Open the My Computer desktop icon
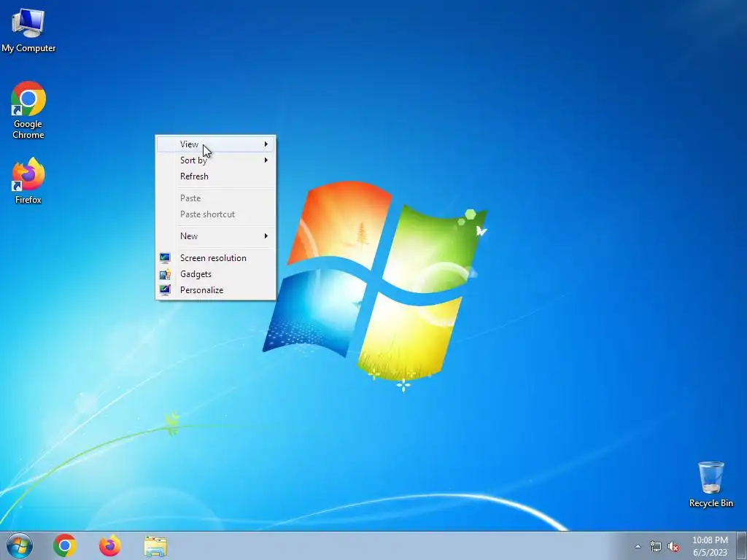Image resolution: width=747 pixels, height=560 pixels. point(28,29)
